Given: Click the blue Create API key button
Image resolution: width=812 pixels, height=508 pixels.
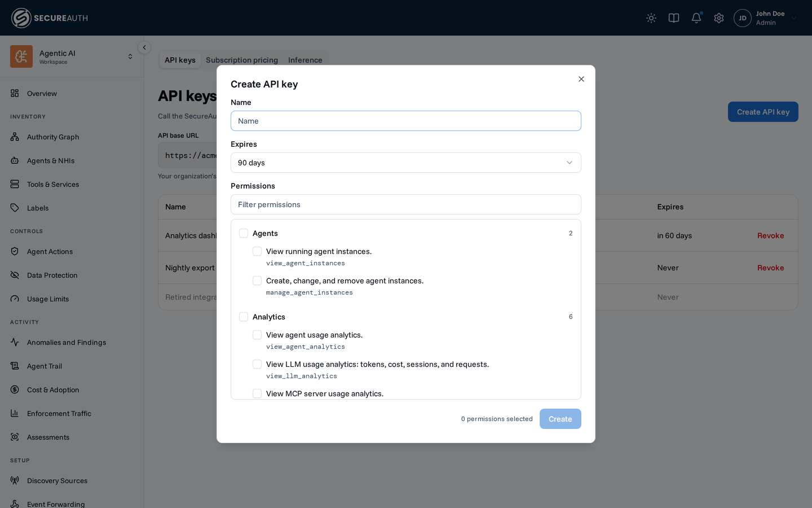Looking at the screenshot, I should [x=763, y=112].
